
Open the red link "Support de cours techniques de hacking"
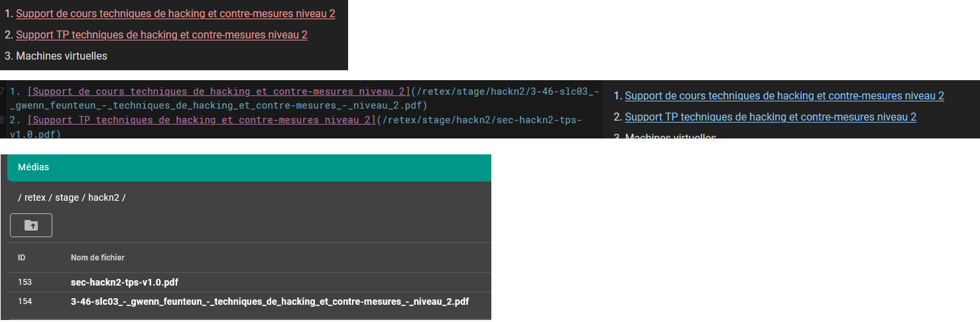point(176,13)
